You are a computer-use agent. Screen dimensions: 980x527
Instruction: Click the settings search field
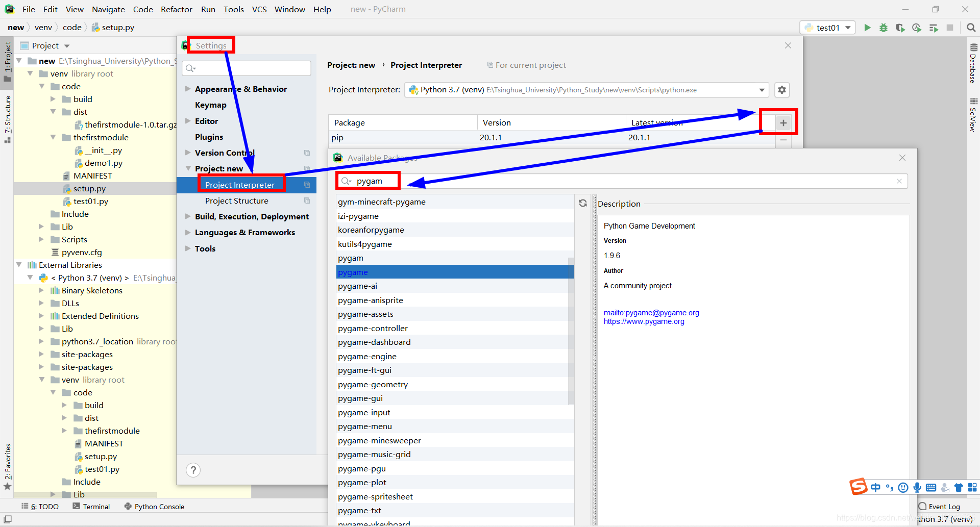coord(247,68)
